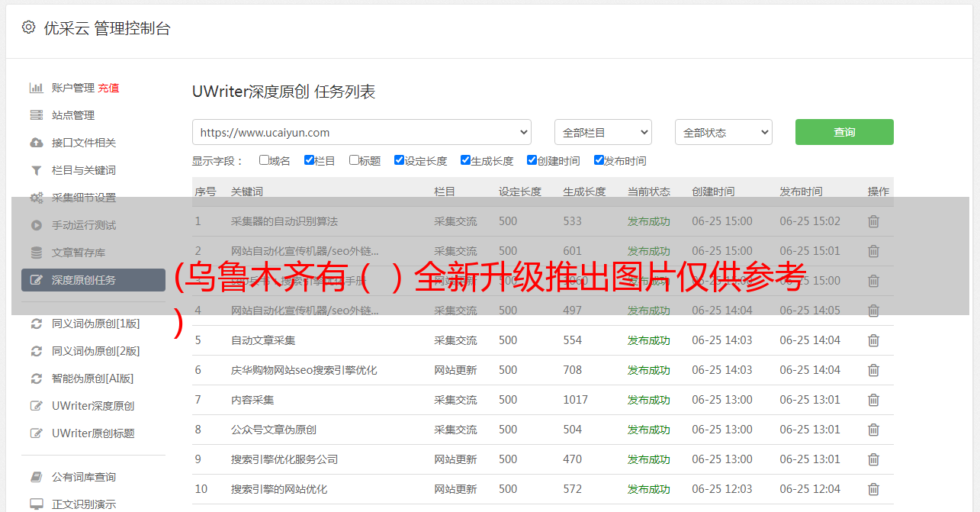Expand the 全部栏目 dropdown

(602, 132)
